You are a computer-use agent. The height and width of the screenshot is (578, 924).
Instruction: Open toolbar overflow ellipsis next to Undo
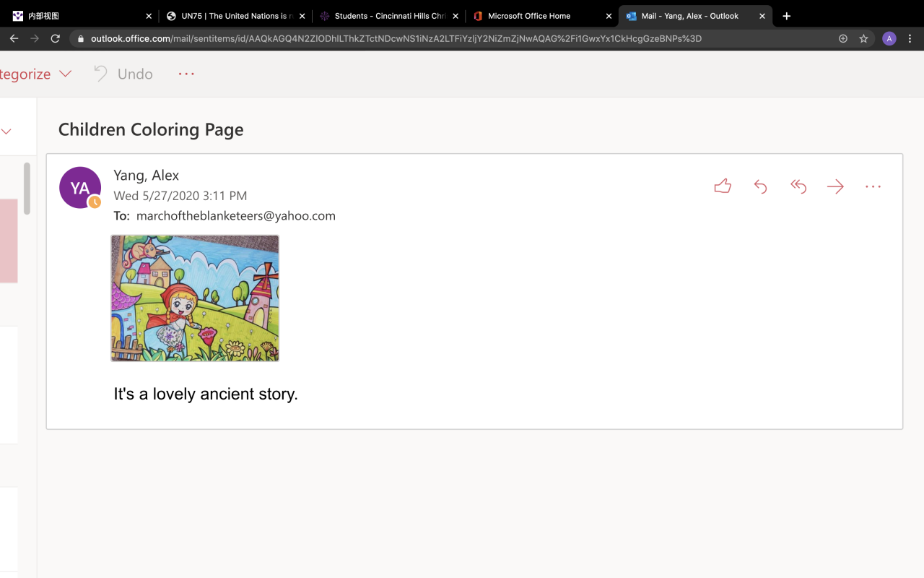(x=186, y=74)
